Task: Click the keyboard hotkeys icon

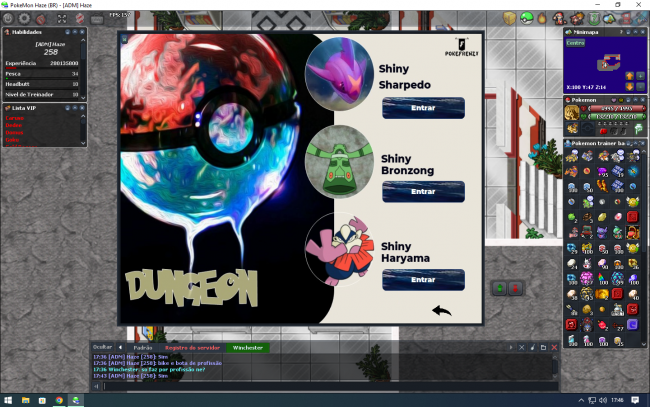Action: pyautogui.click(x=97, y=19)
